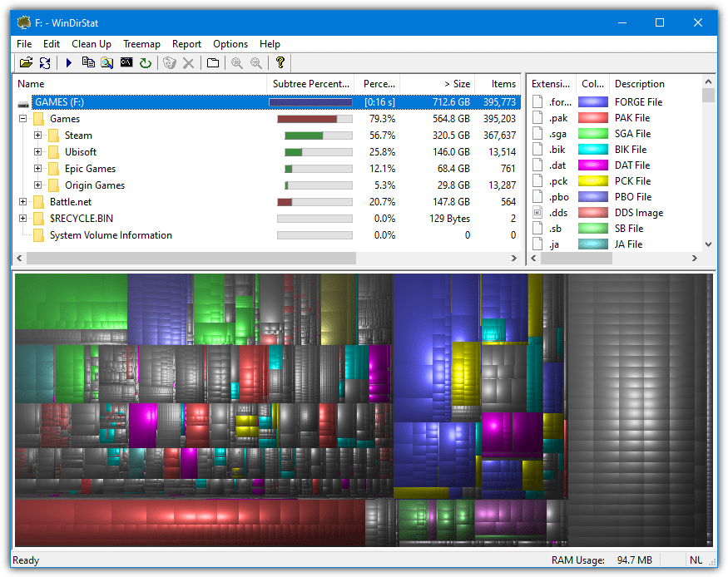Click the Zoom In magnifier icon

pos(237,62)
